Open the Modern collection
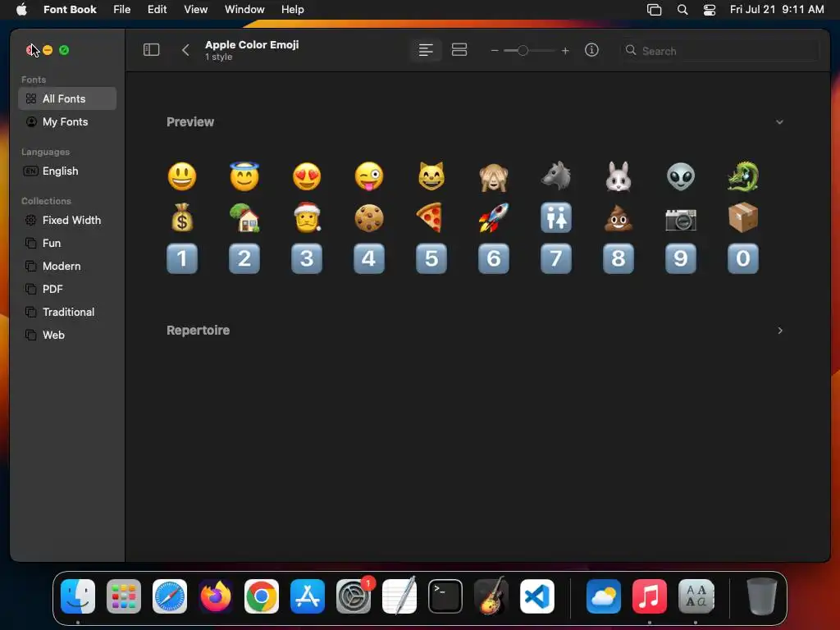 [67, 267]
